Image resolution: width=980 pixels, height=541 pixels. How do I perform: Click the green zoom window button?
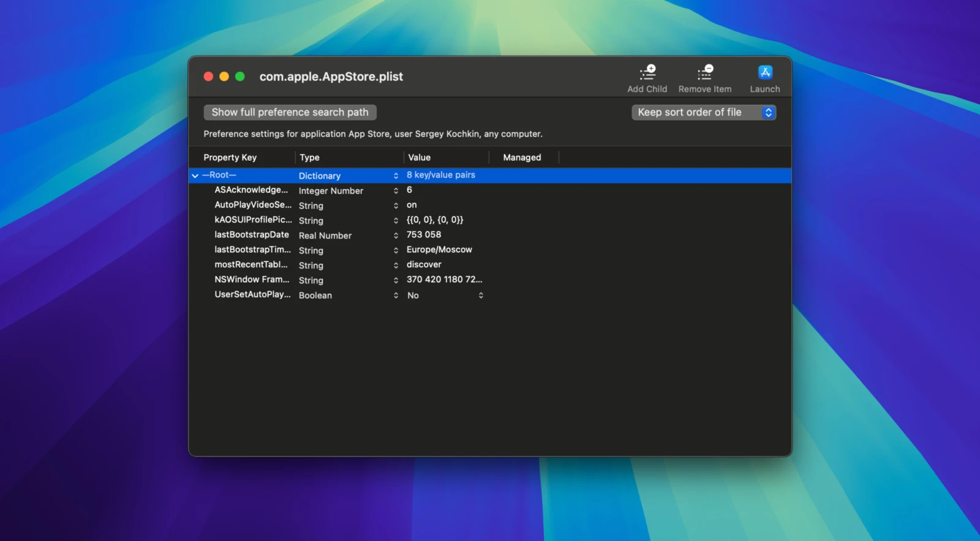[x=240, y=76]
